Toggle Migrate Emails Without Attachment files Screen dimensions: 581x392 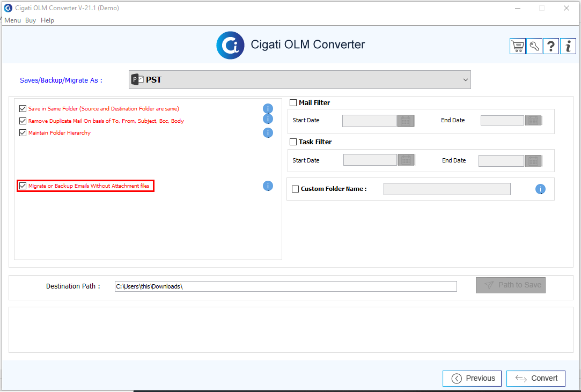(23, 186)
